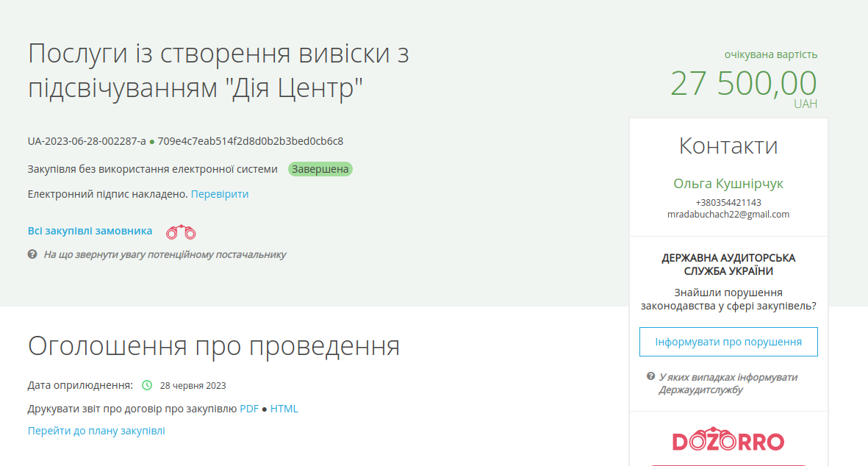Click the green clock icon near publication date
This screenshot has width=868, height=466.
tap(147, 385)
